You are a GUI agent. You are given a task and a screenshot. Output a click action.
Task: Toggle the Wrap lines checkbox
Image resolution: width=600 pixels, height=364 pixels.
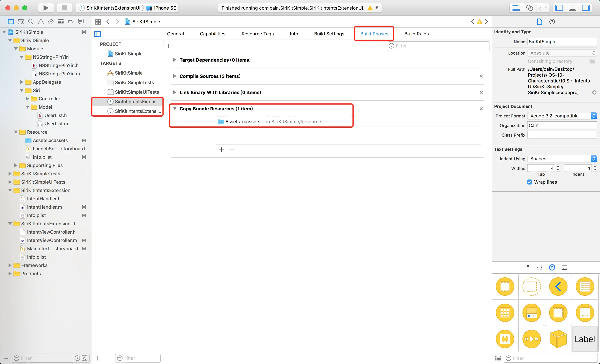pos(529,182)
